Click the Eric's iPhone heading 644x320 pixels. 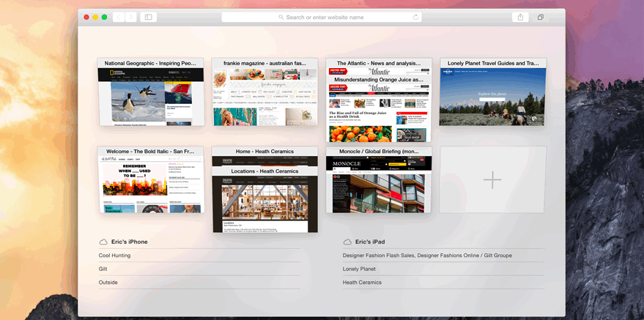(x=130, y=242)
